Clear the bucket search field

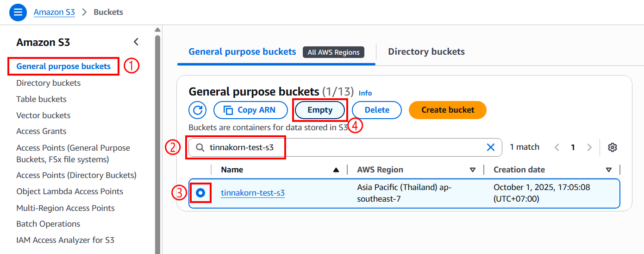tap(491, 147)
